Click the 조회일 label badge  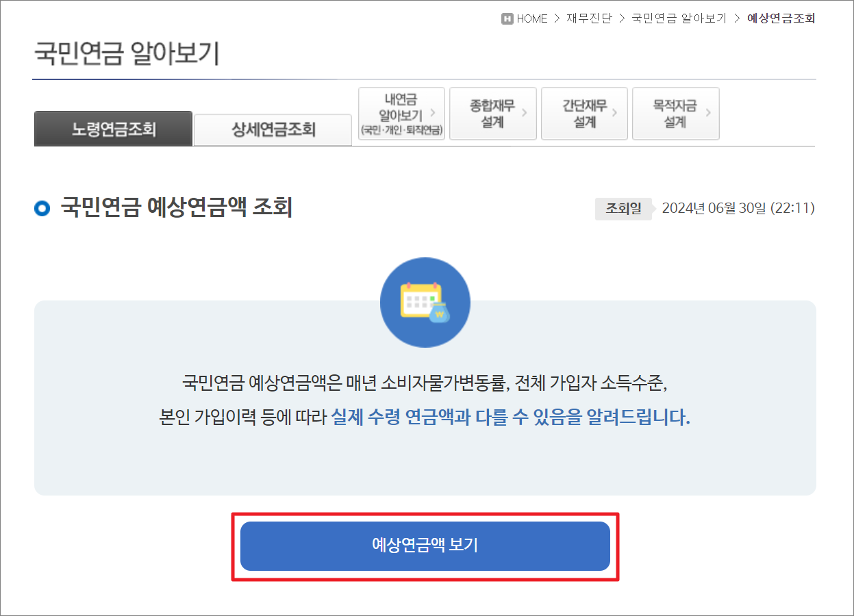[623, 209]
